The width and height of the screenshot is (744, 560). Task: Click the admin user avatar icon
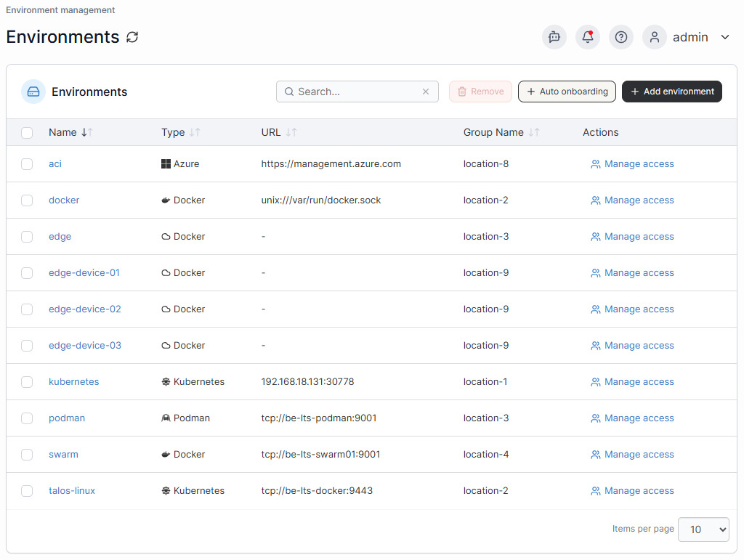(655, 37)
